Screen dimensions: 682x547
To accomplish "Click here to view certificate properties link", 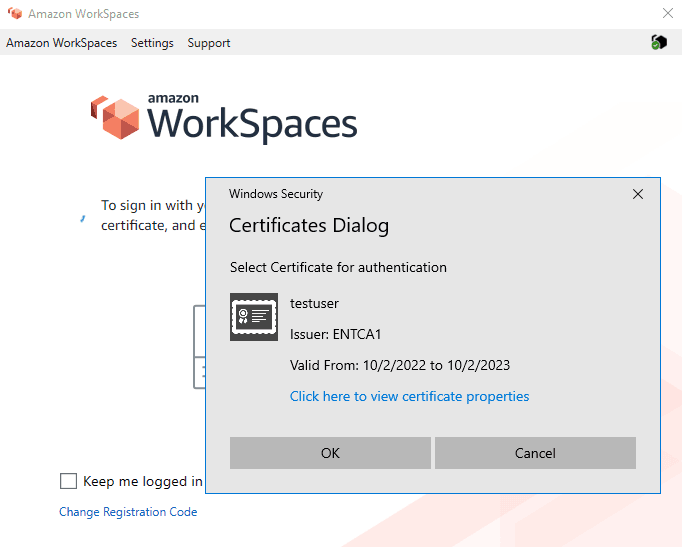I will point(409,396).
